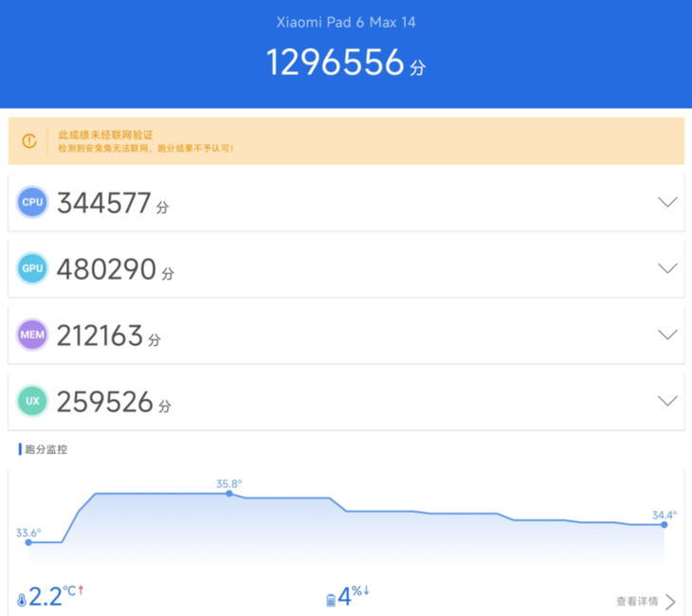The image size is (692, 616).
Task: Expand the MEM score 212163 row
Action: [667, 335]
